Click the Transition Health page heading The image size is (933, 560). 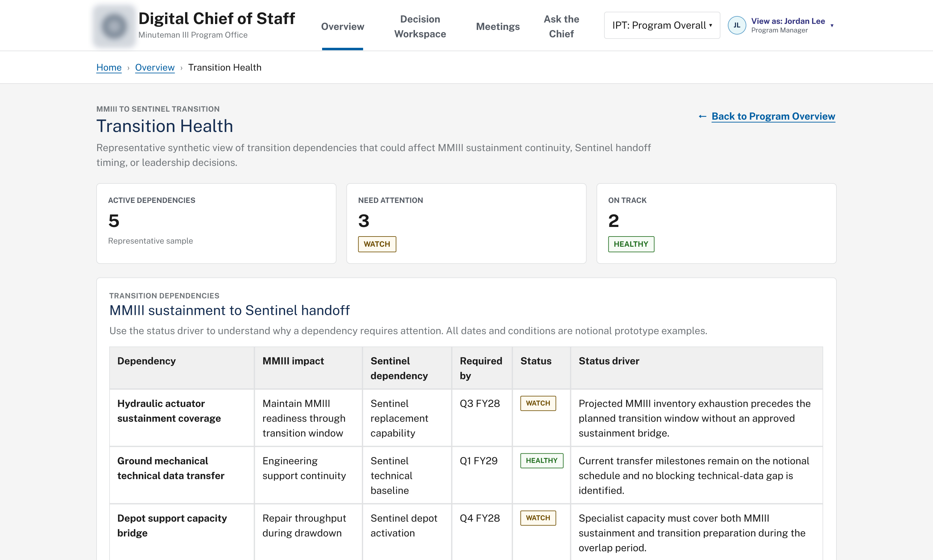click(x=165, y=126)
